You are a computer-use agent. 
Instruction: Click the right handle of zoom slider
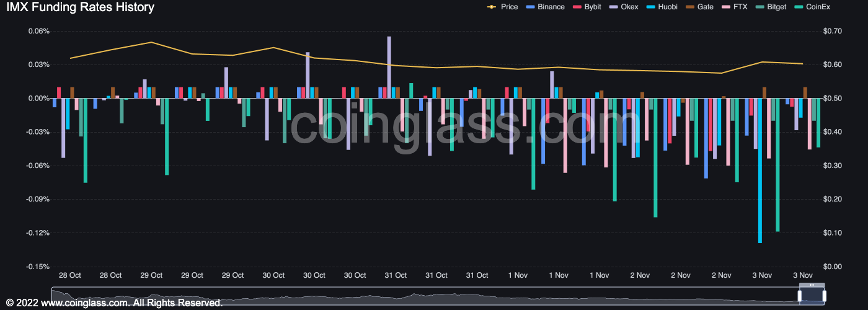click(x=825, y=296)
